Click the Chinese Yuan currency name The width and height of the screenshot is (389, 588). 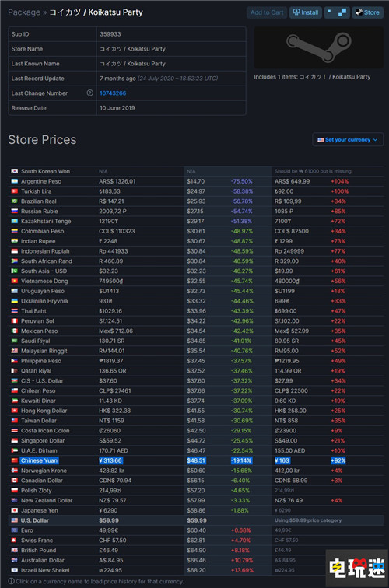[x=39, y=460]
